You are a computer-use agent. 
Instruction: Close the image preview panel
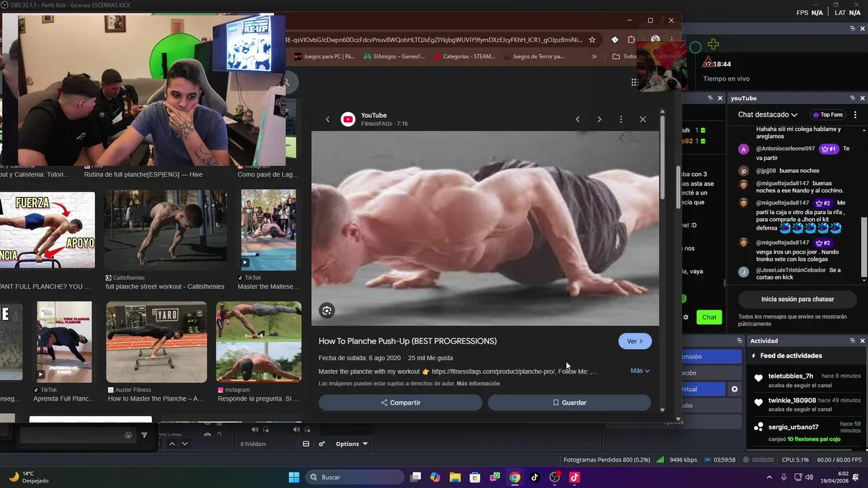(x=643, y=119)
